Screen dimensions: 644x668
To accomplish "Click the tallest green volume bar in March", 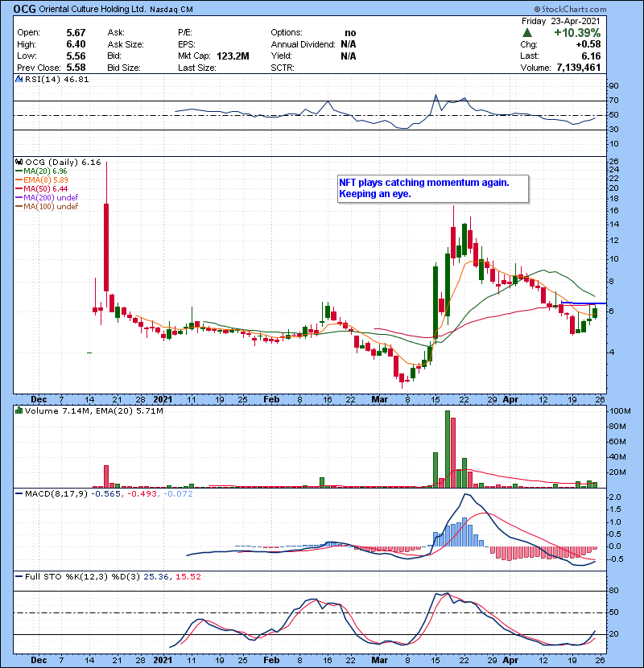I will (448, 449).
